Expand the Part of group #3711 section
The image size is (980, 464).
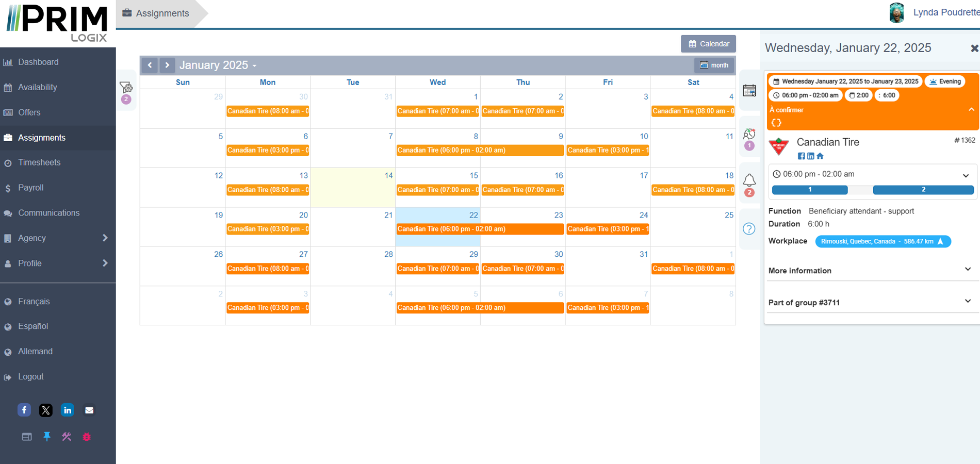968,302
